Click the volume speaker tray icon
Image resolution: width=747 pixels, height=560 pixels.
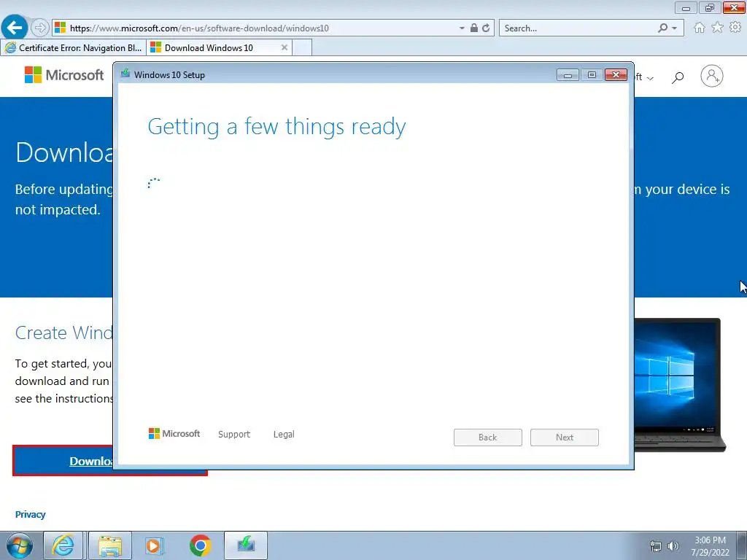673,546
